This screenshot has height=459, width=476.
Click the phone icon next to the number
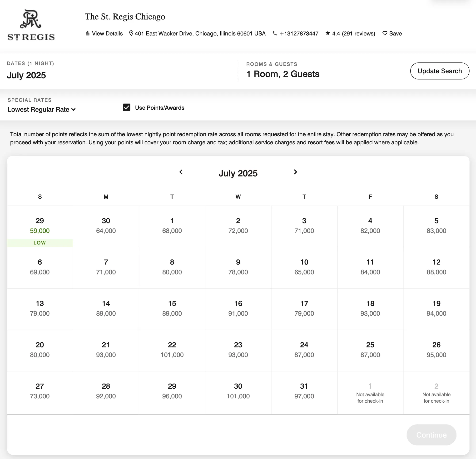(275, 33)
